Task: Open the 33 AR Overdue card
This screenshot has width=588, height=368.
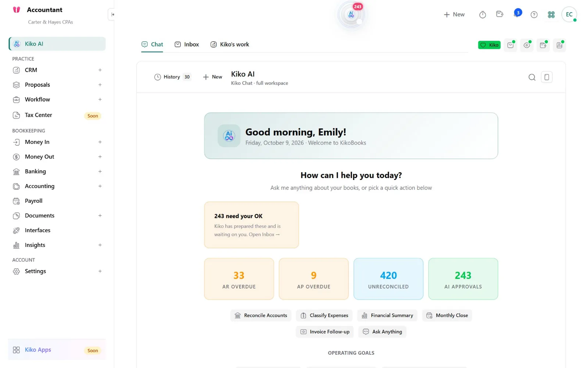Action: pos(239,279)
